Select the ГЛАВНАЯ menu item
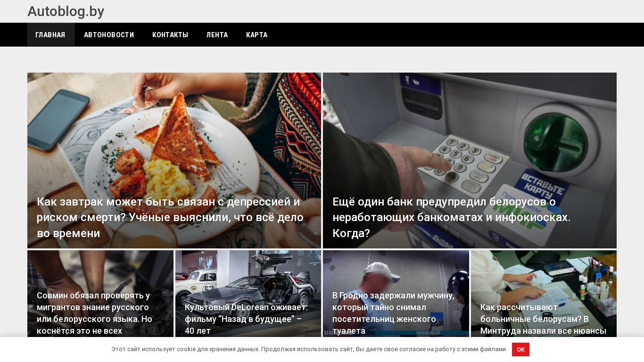 [x=50, y=35]
